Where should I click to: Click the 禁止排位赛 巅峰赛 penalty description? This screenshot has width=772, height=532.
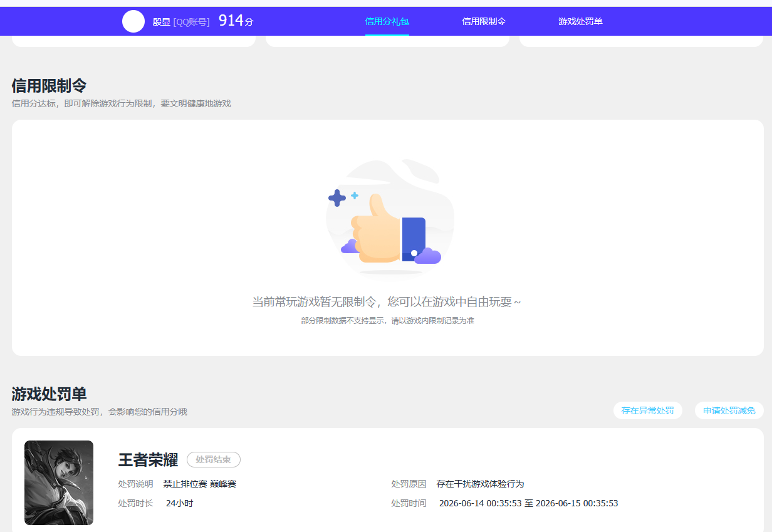tap(200, 484)
